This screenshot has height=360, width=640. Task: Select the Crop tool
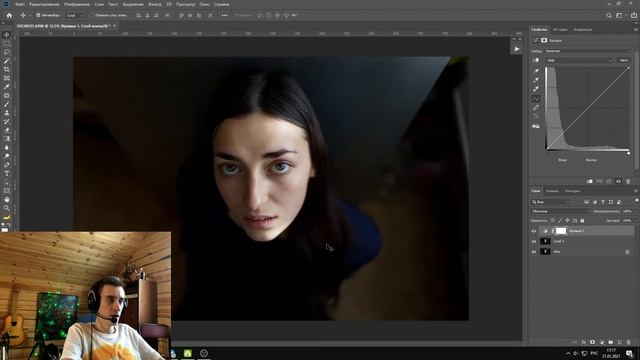pos(7,69)
